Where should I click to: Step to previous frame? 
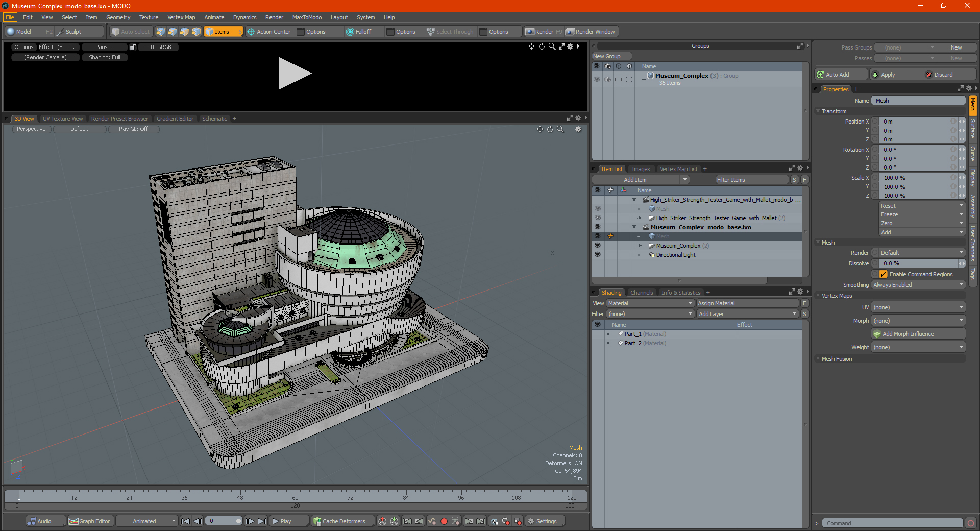tap(198, 521)
